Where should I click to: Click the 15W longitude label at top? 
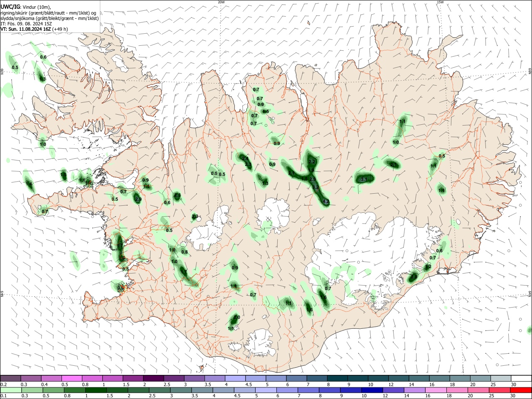pyautogui.click(x=440, y=2)
